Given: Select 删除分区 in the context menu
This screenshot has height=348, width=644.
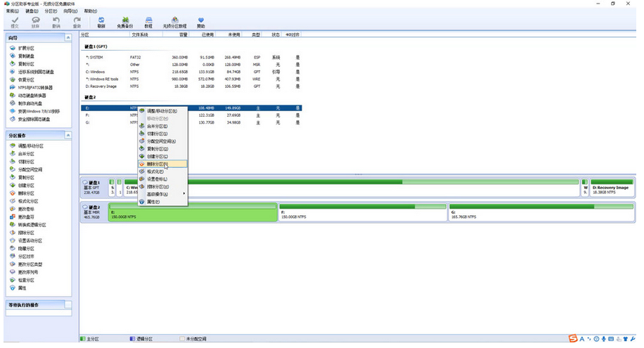Looking at the screenshot, I should click(157, 163).
